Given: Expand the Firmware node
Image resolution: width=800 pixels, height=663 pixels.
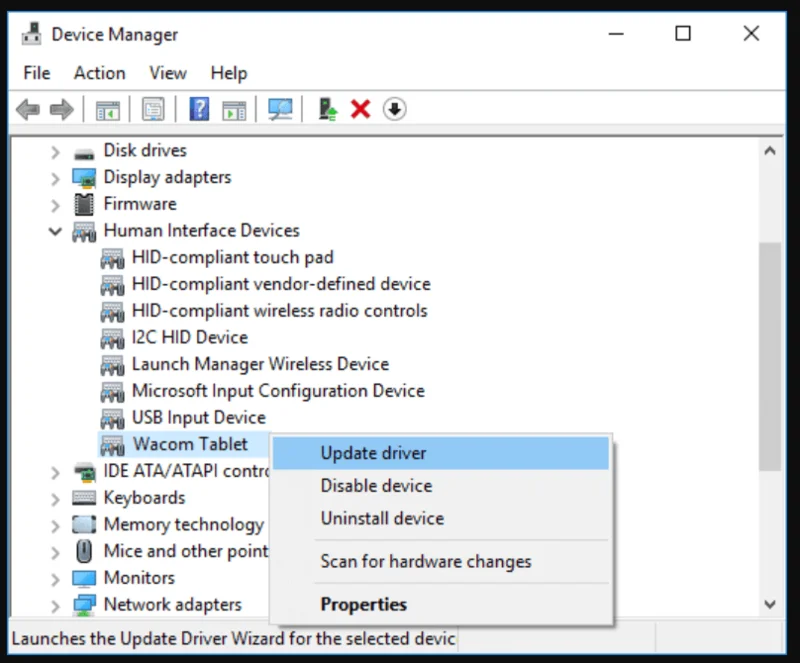Looking at the screenshot, I should click(x=55, y=205).
